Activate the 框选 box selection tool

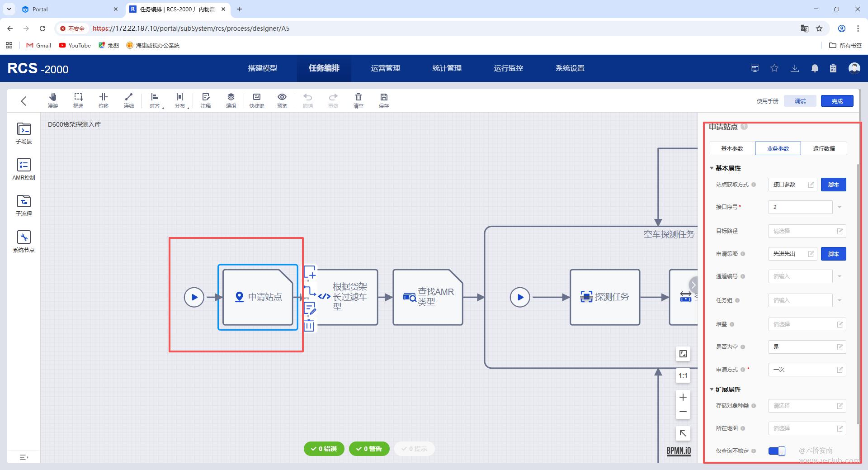(x=78, y=100)
